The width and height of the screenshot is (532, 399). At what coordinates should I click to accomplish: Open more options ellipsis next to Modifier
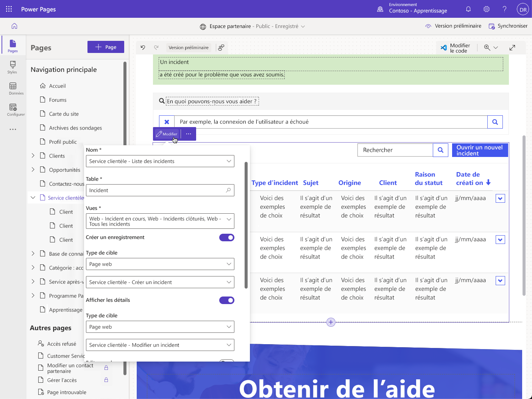189,134
